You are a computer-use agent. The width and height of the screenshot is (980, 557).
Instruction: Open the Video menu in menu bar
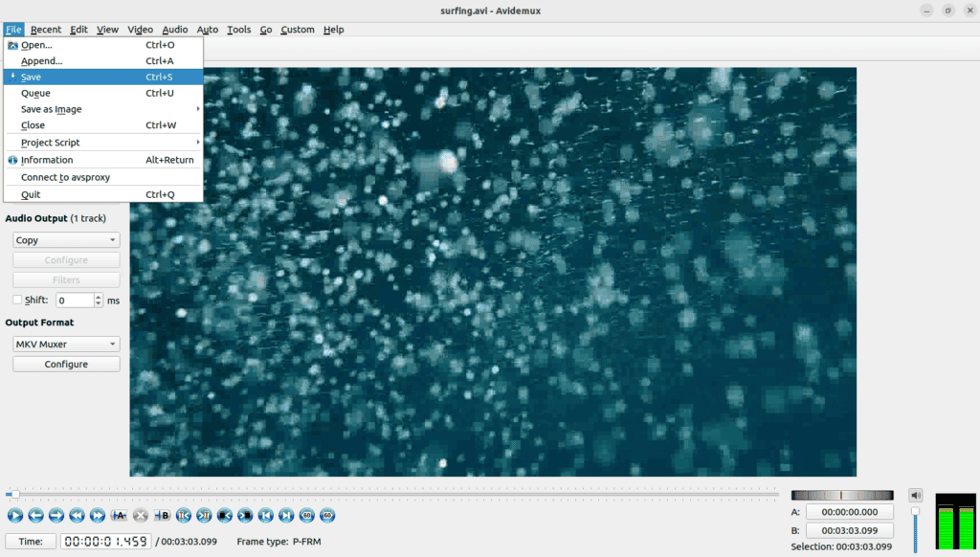tap(140, 30)
